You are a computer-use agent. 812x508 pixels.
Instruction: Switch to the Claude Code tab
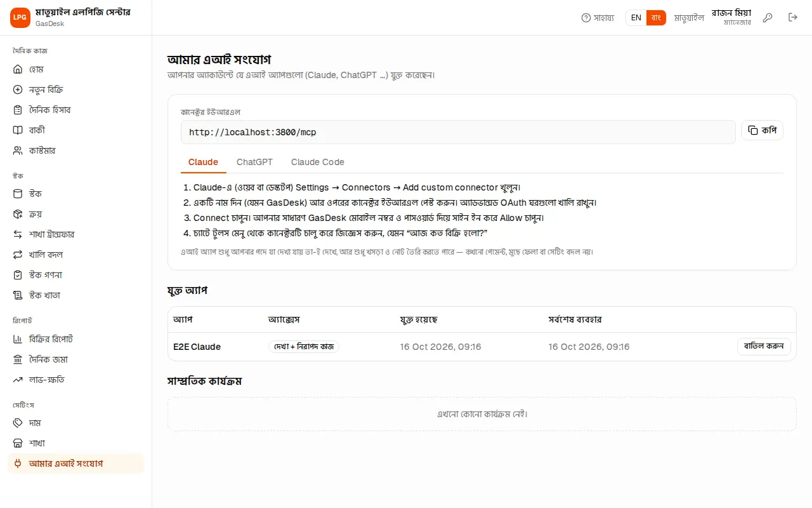[318, 162]
